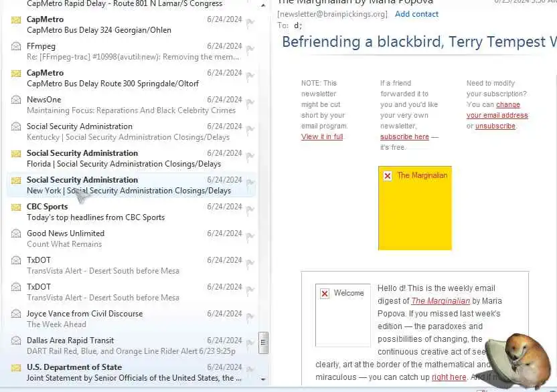Open the View it in full link
This screenshot has width=557, height=392.
tap(322, 136)
